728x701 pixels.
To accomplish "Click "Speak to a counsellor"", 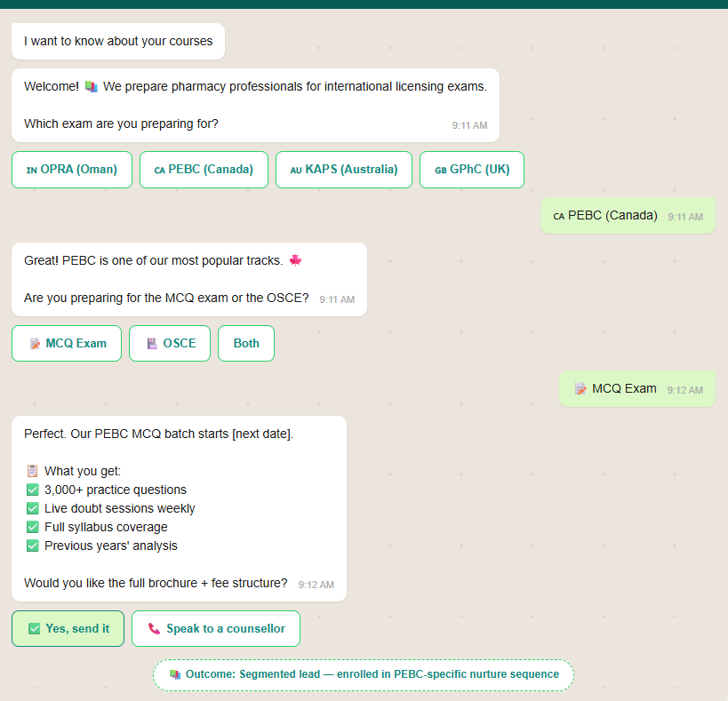I will (215, 628).
